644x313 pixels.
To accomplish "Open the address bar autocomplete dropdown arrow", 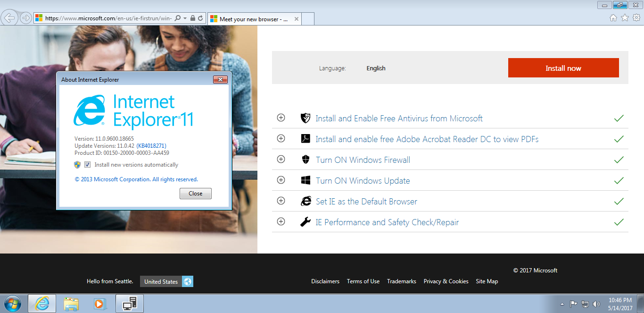I will 185,18.
